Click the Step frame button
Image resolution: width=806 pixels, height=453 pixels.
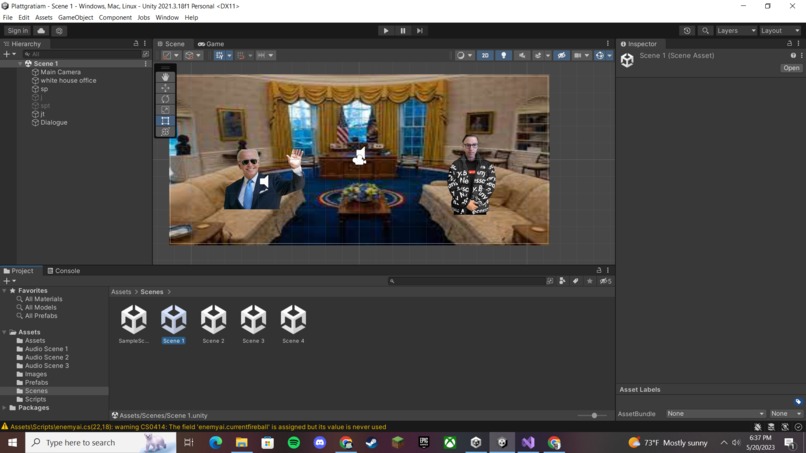tap(419, 31)
